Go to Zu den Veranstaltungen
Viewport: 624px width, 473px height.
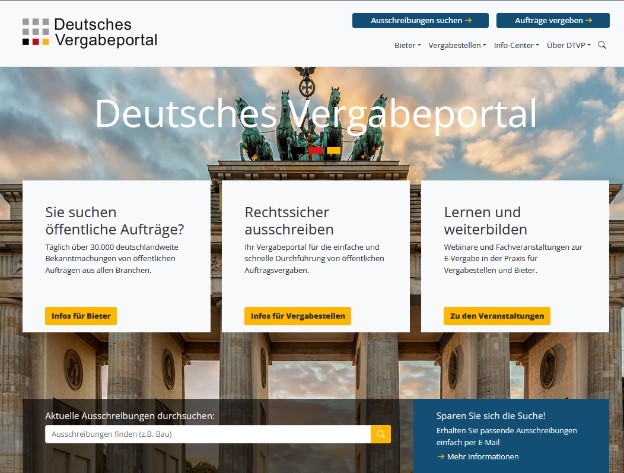(497, 316)
